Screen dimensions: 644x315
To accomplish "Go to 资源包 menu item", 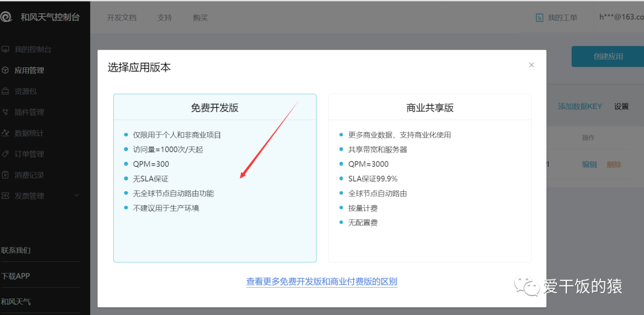I will tap(26, 92).
